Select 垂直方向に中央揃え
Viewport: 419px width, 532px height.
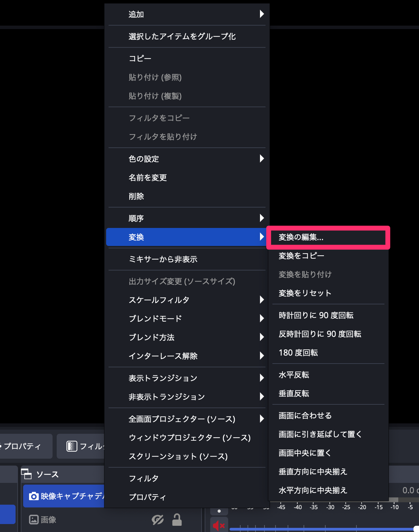click(x=328, y=471)
